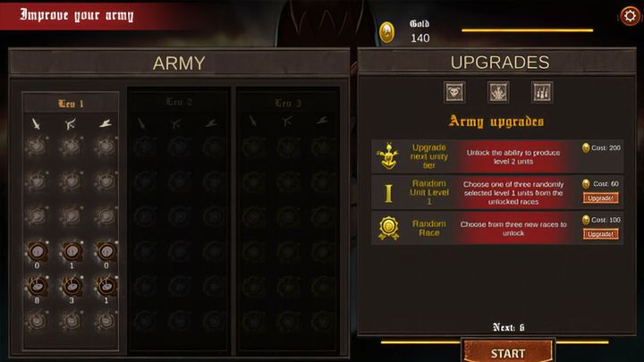Select the three-soldiers army upgrade category icon
The width and height of the screenshot is (644, 362).
point(542,92)
